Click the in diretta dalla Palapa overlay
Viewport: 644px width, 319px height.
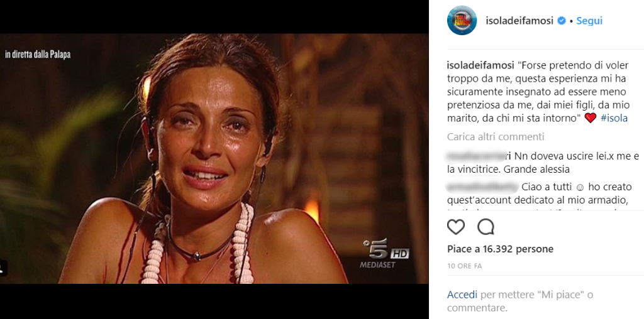(38, 55)
